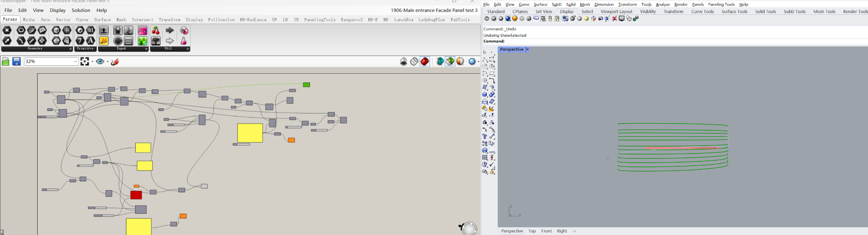Switch to the Top viewport tab
The image size is (868, 235).
pos(532,231)
